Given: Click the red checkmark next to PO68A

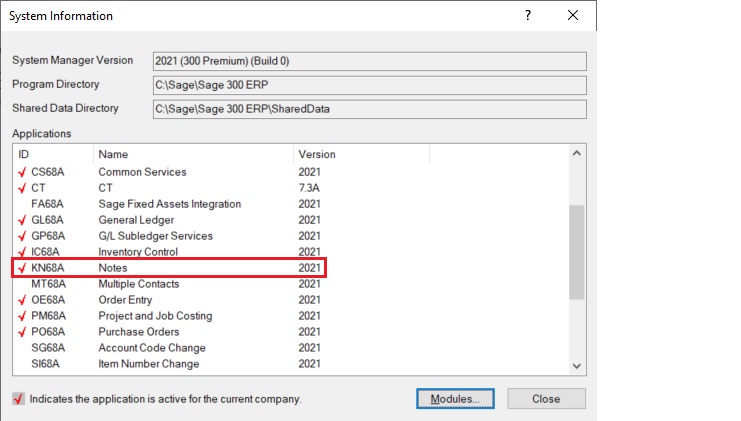Looking at the screenshot, I should (x=22, y=332).
